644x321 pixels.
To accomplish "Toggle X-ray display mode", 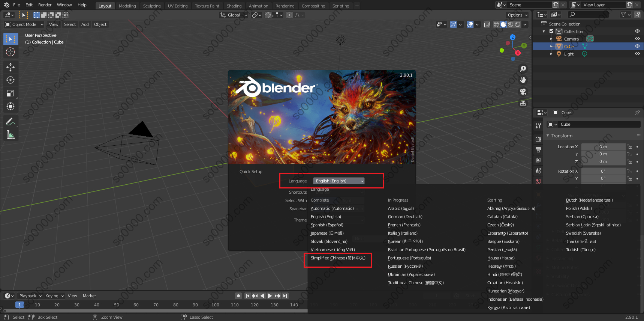I will pyautogui.click(x=487, y=24).
